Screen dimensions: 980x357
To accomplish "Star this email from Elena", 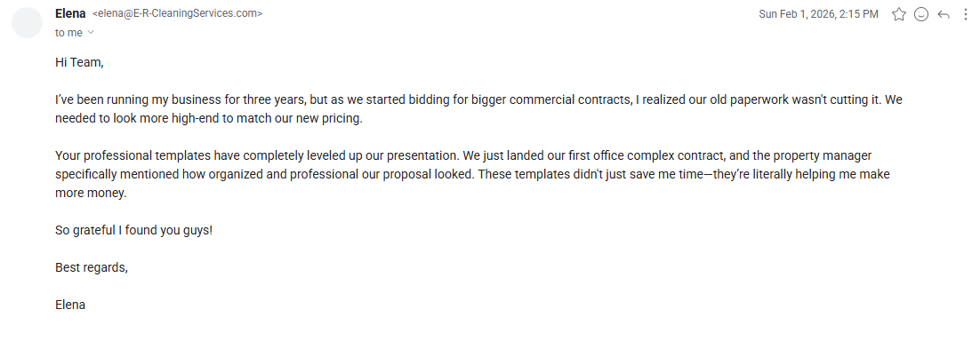I will pos(898,14).
